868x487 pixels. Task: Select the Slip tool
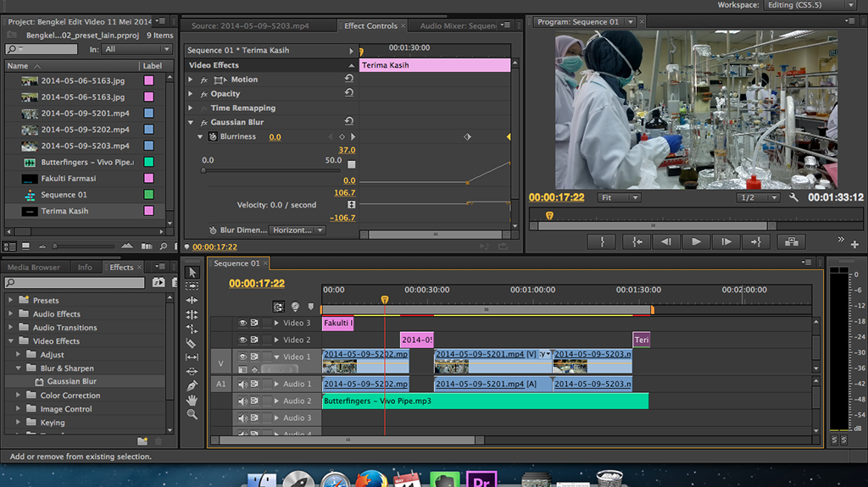click(x=192, y=357)
